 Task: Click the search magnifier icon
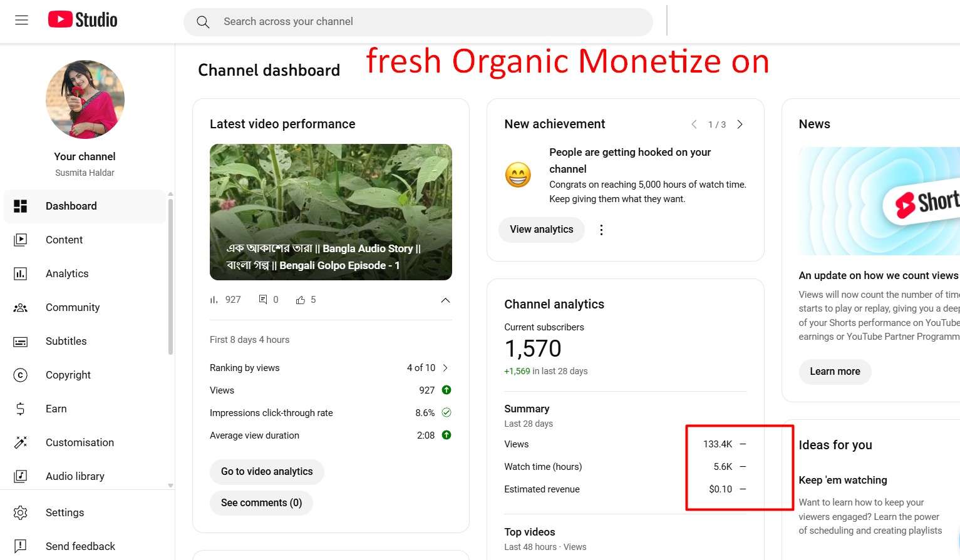coord(203,22)
